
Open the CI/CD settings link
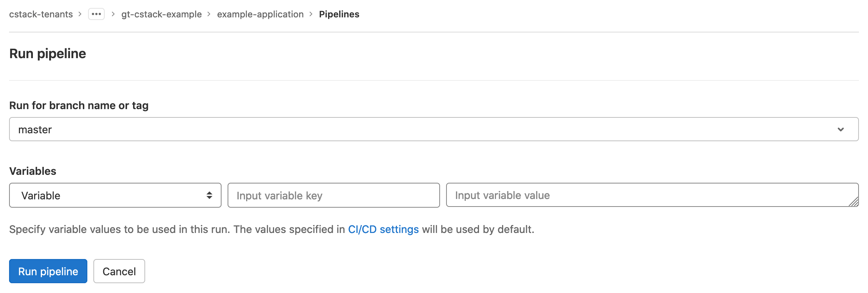383,229
